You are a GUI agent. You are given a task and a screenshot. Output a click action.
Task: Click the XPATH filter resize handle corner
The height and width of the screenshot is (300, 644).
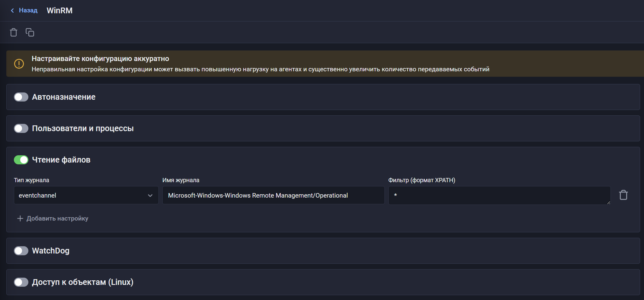pos(608,202)
